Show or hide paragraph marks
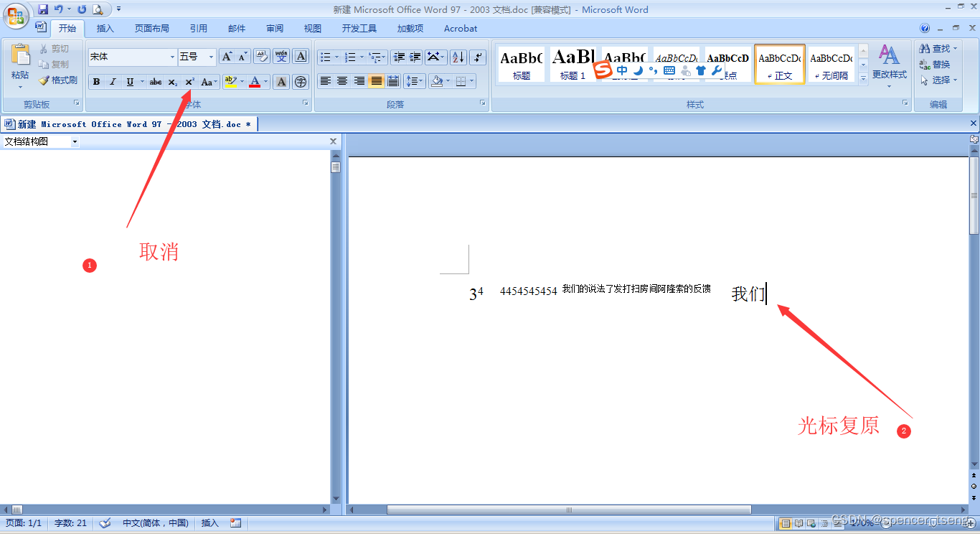Image resolution: width=980 pixels, height=534 pixels. [479, 57]
